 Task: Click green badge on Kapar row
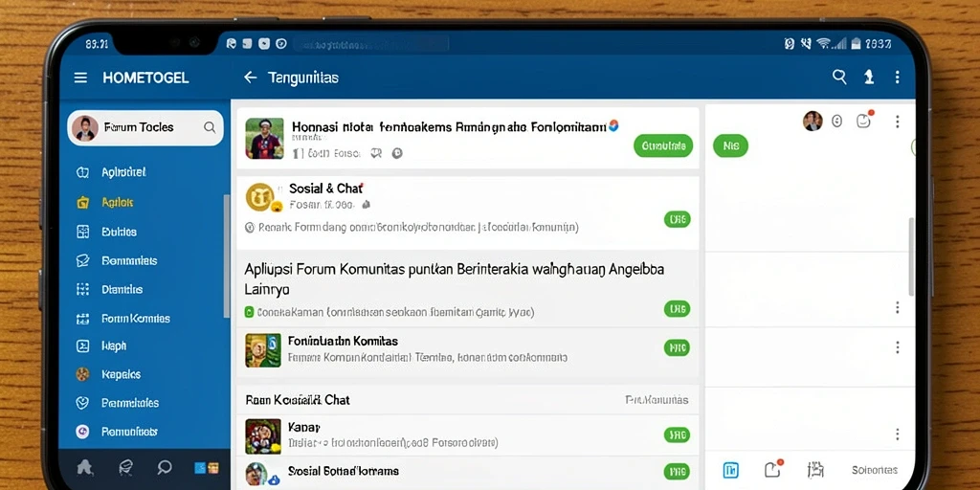[677, 435]
